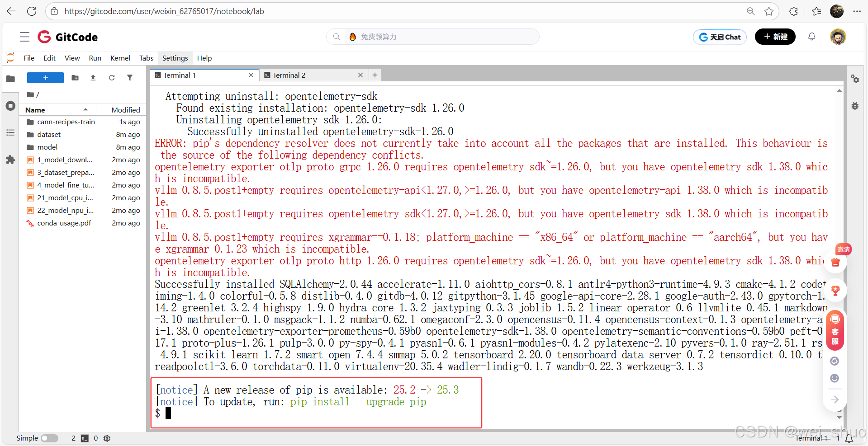This screenshot has height=446, width=868.
Task: Click the 新建 create button
Action: coord(775,37)
